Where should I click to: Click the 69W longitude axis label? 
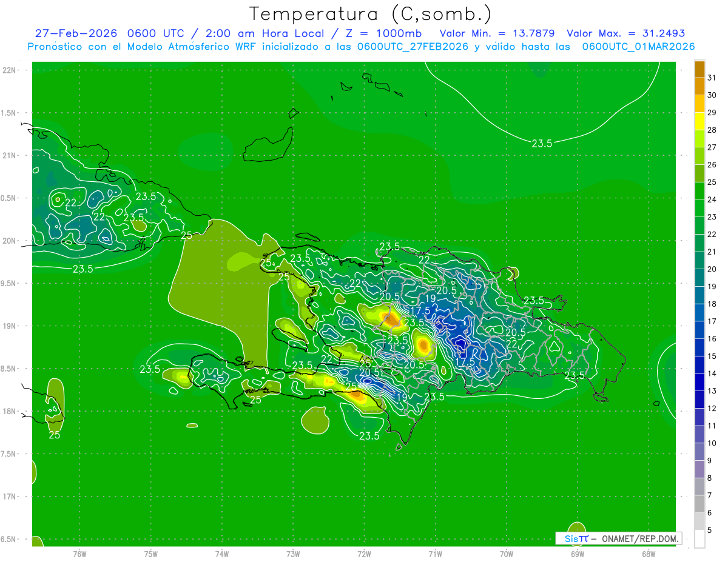pos(578,554)
